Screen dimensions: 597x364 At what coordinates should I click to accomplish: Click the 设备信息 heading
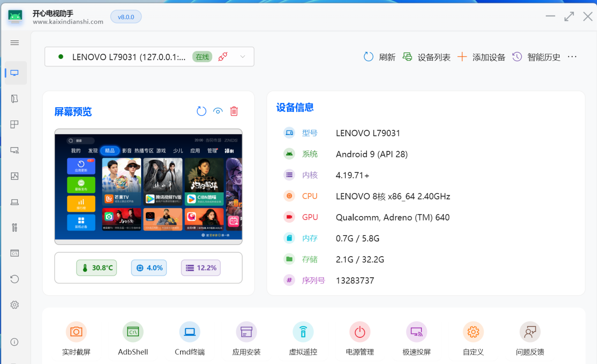click(x=295, y=107)
